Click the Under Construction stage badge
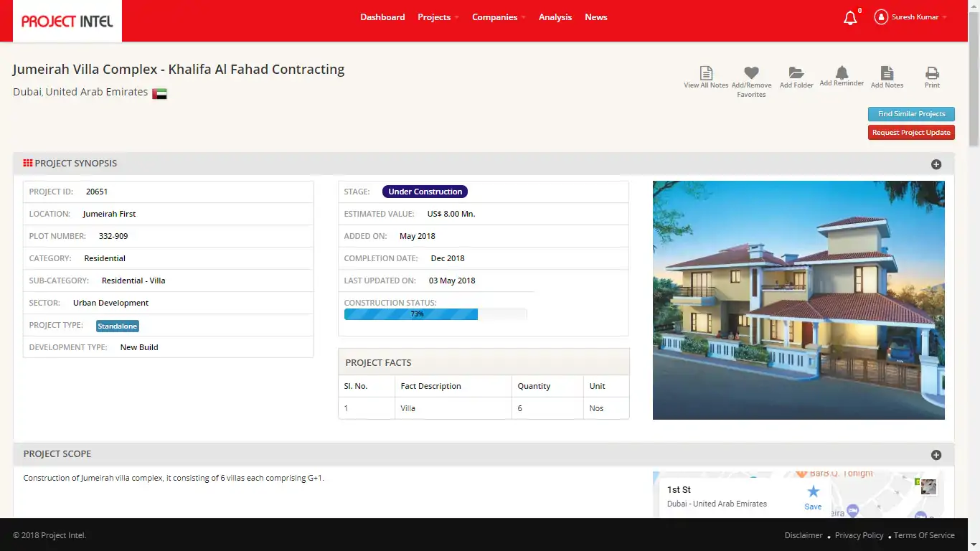This screenshot has height=551, width=980. pos(425,192)
